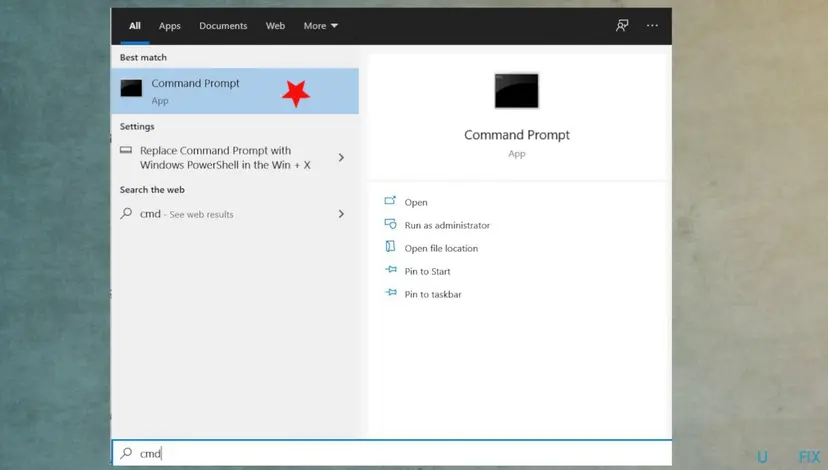Switch to the All search tab
Viewport: 828px width, 470px height.
[135, 25]
